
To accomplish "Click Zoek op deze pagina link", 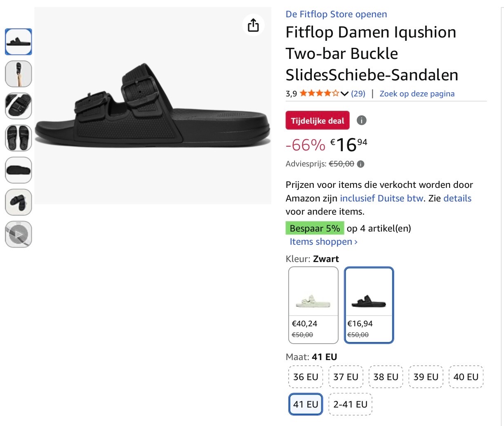I will click(417, 94).
